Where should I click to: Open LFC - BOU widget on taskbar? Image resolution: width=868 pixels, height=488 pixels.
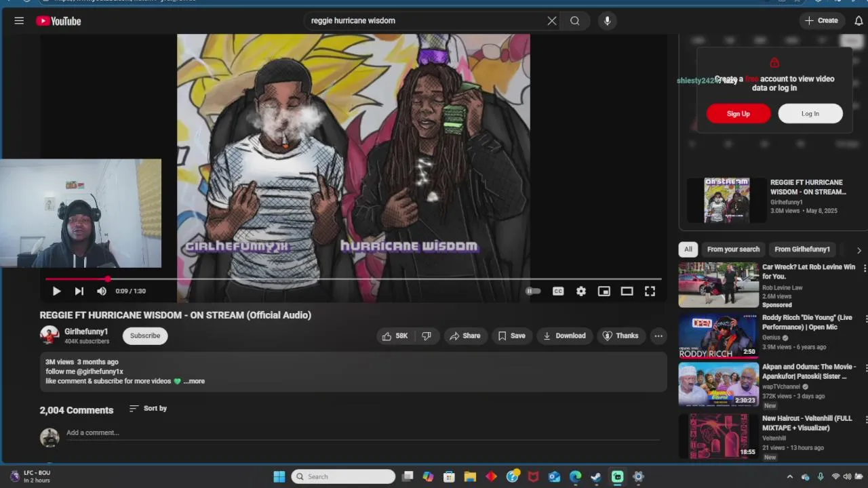click(x=30, y=476)
